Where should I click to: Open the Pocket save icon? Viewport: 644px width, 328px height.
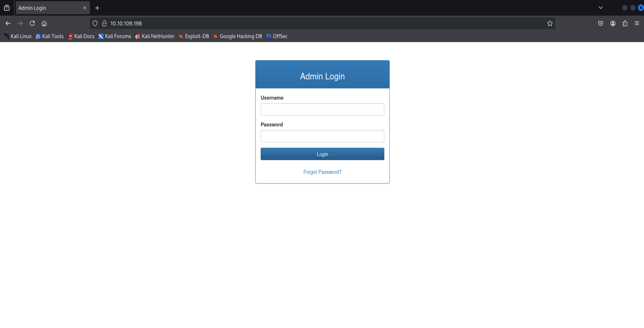pos(601,24)
